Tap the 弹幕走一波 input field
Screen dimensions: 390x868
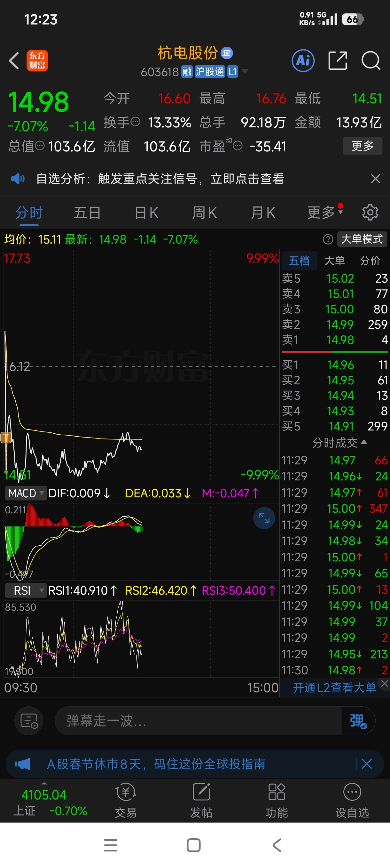(198, 721)
